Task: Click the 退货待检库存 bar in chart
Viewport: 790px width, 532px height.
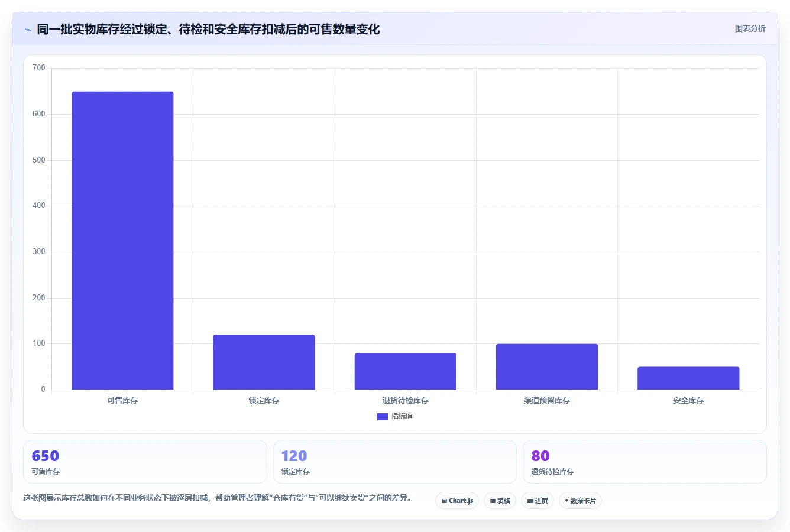Action: pyautogui.click(x=405, y=371)
